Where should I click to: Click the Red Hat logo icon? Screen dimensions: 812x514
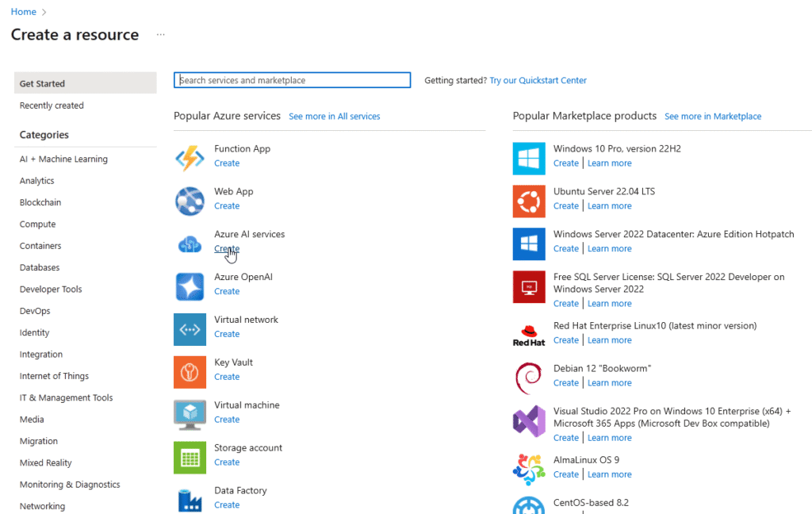tap(529, 336)
